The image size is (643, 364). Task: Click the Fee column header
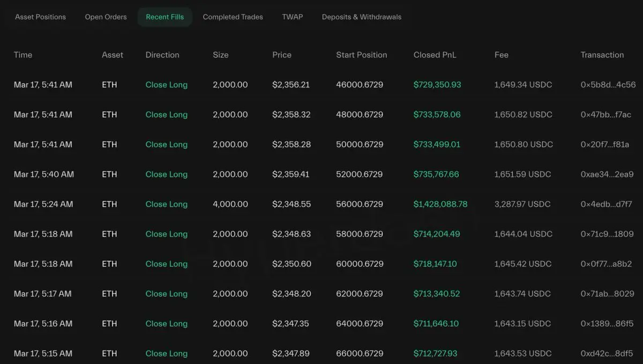[501, 55]
